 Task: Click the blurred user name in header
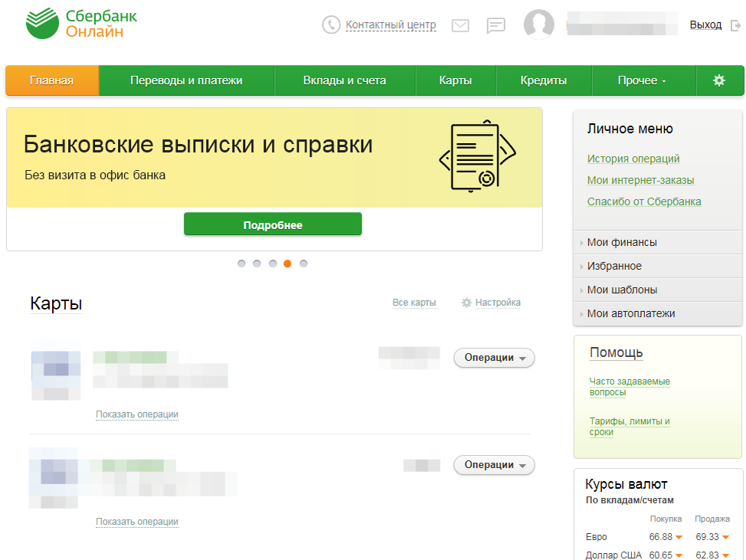click(621, 24)
